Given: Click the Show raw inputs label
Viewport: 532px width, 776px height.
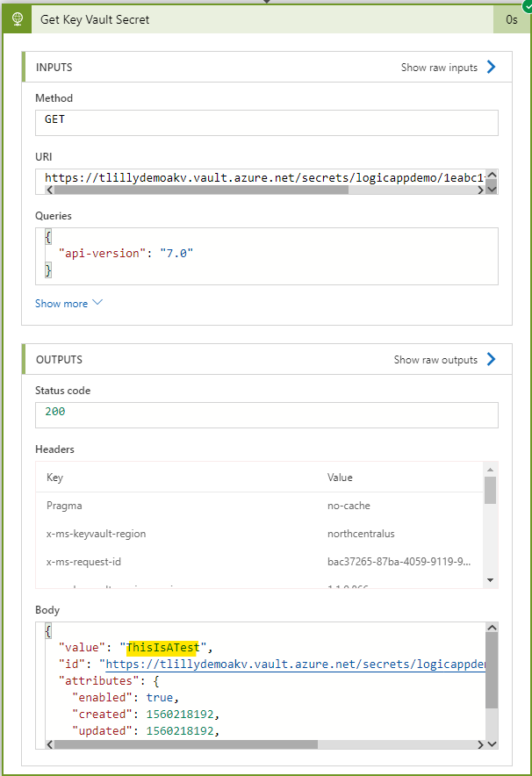Looking at the screenshot, I should (x=439, y=68).
